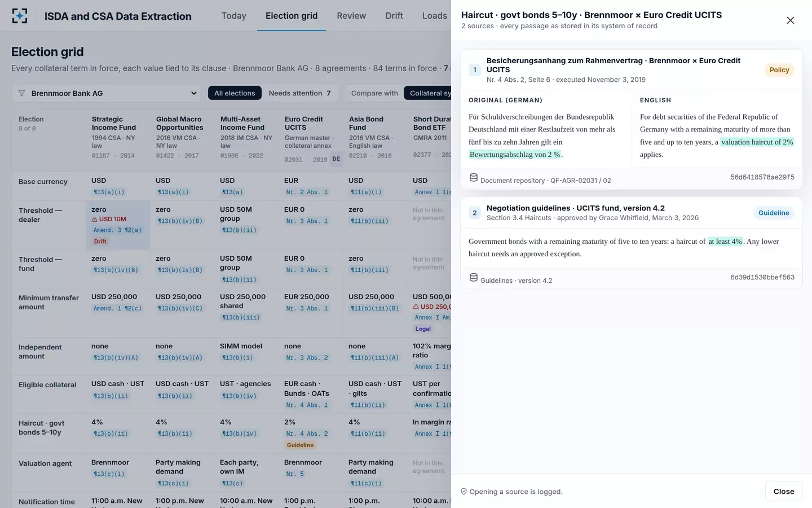Viewport: 812px width, 508px height.
Task: Open the Loads tab
Action: (x=434, y=16)
